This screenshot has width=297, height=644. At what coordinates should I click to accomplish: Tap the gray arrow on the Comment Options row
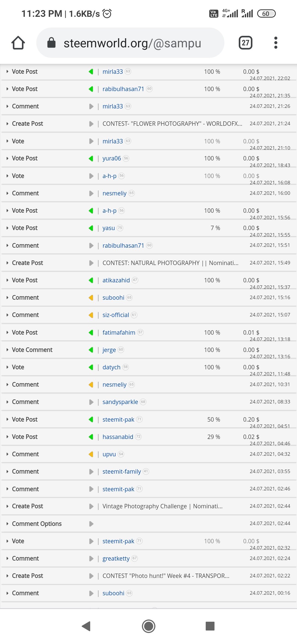(x=91, y=524)
